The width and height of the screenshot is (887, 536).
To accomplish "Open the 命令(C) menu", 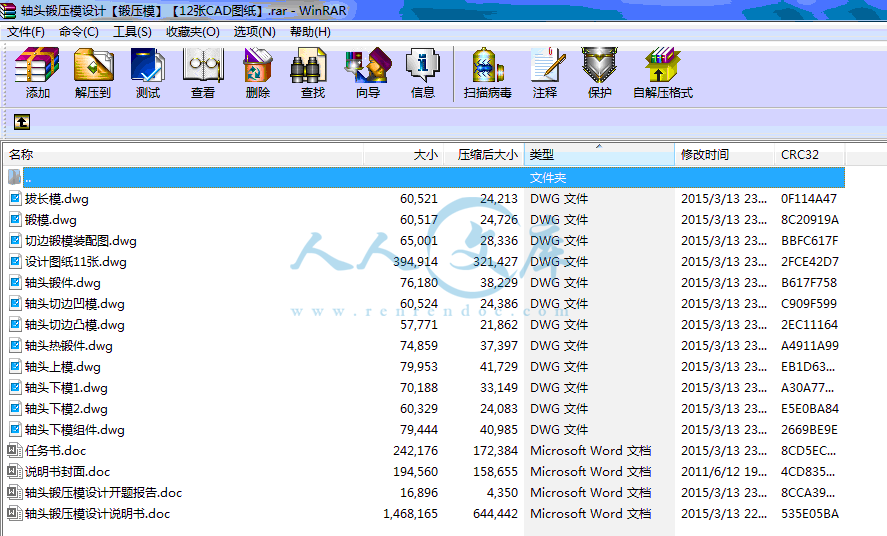I will [x=79, y=32].
